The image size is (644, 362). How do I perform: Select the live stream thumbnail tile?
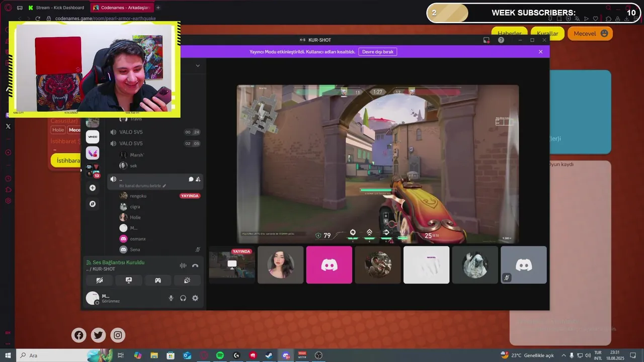232,265
